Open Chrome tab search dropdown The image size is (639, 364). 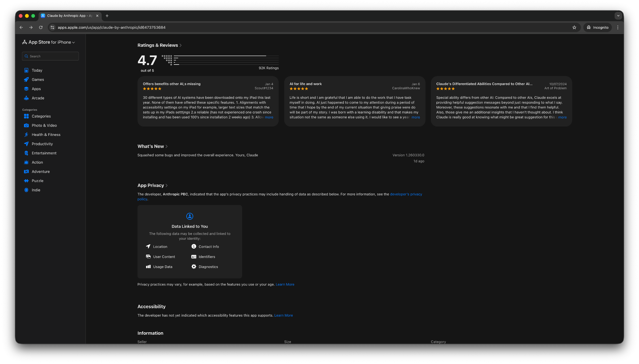point(618,16)
